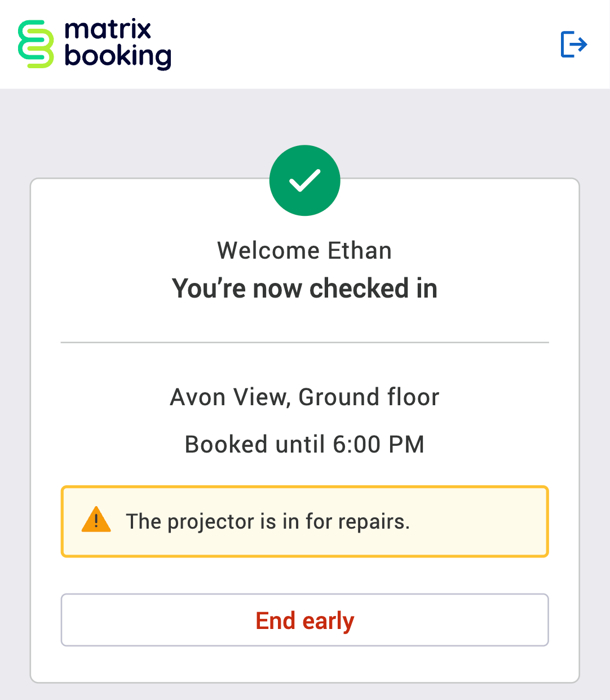Click the name Ethan in the greeting
Viewport: 610px width, 700px height.
pyautogui.click(x=360, y=251)
